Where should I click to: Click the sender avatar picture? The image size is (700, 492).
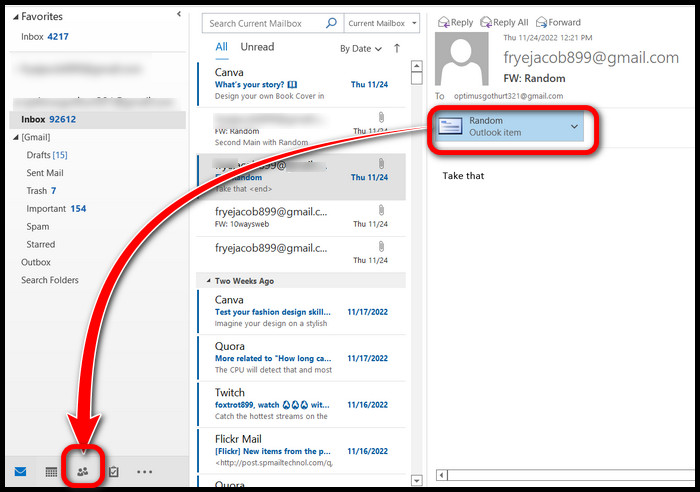tap(462, 58)
